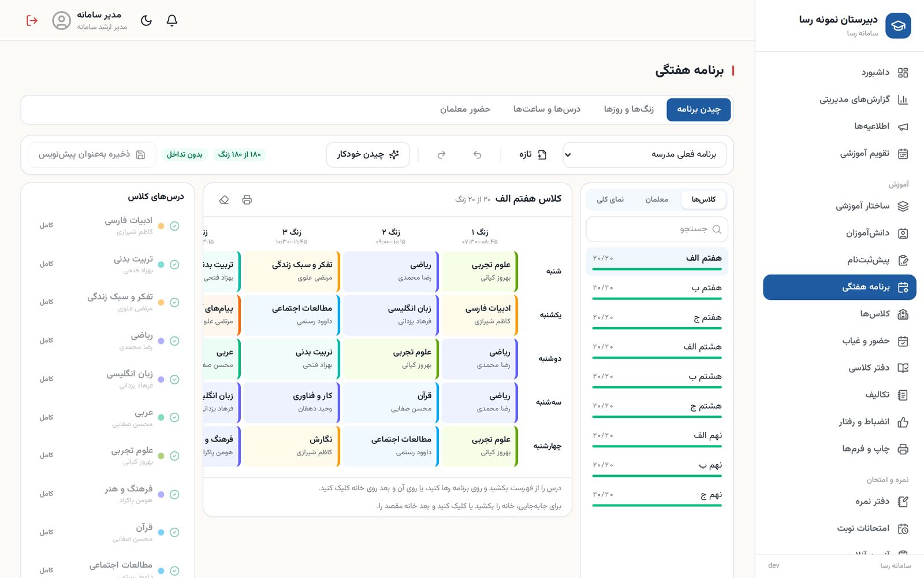
Task: Click eraser icon in timetable header
Action: 224,199
